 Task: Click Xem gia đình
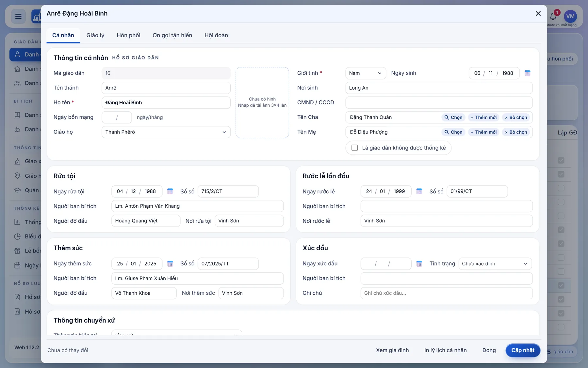(x=392, y=350)
